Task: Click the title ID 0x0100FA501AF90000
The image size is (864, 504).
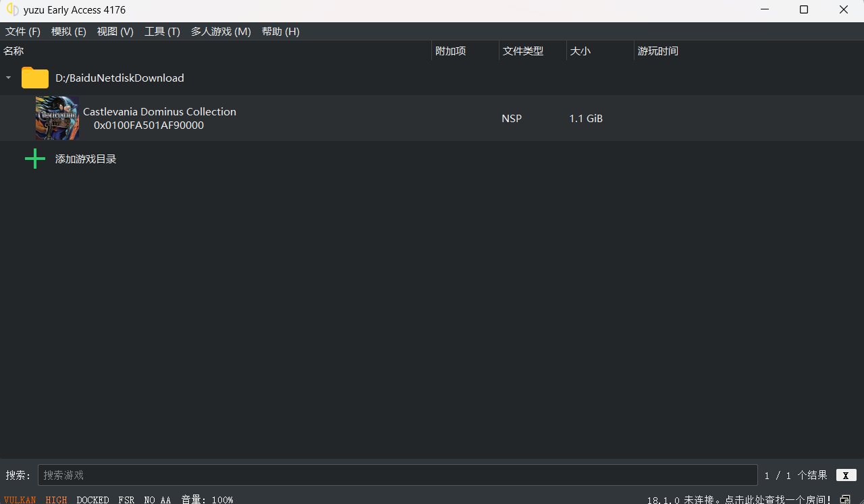Action: point(148,125)
